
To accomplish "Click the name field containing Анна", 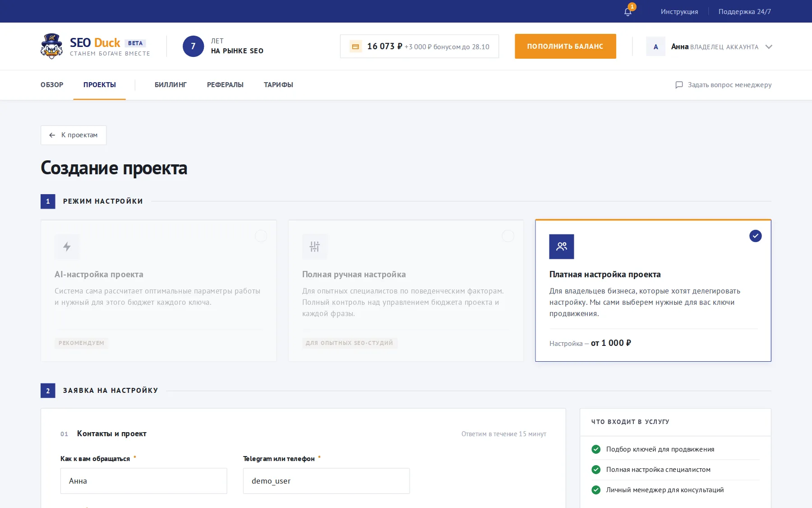I will (x=143, y=481).
